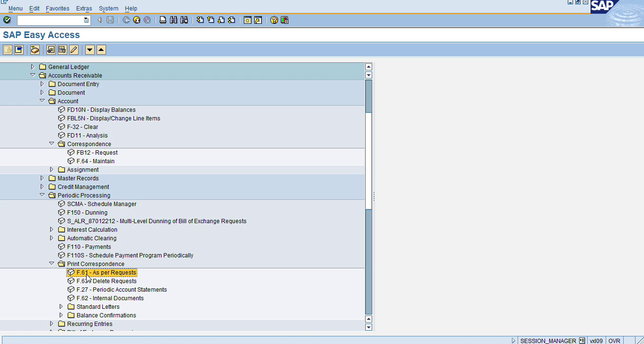
Task: Expand the Document Entry folder
Action: tap(42, 84)
